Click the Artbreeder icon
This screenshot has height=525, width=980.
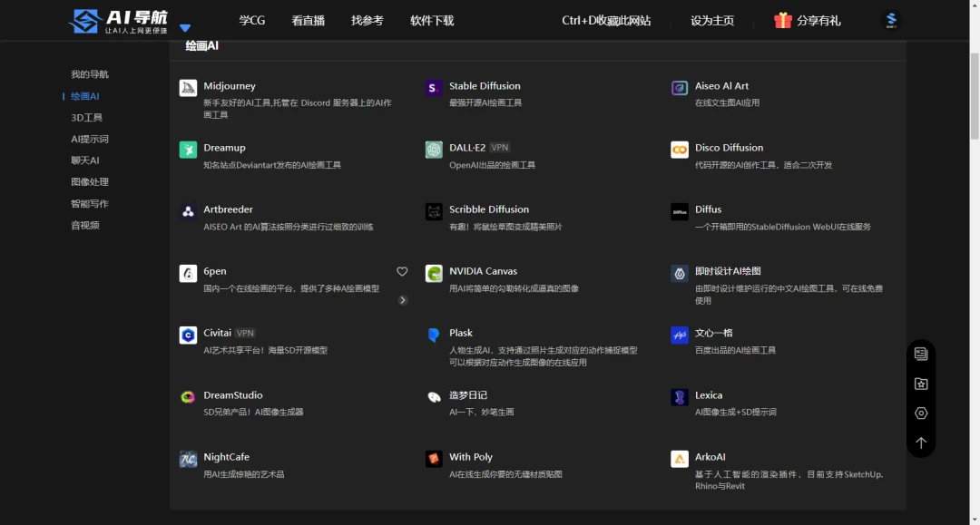tap(188, 211)
